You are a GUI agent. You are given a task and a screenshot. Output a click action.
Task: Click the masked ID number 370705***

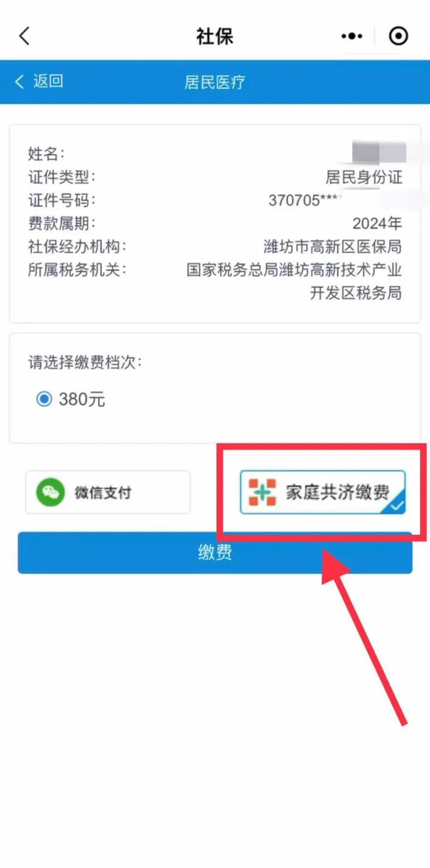(305, 200)
